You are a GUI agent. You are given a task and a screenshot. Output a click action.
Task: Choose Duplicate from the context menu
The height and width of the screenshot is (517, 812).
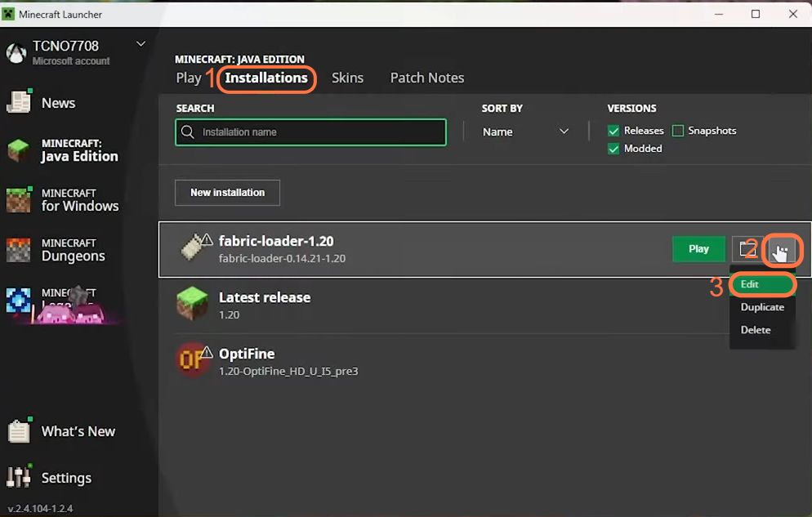762,307
